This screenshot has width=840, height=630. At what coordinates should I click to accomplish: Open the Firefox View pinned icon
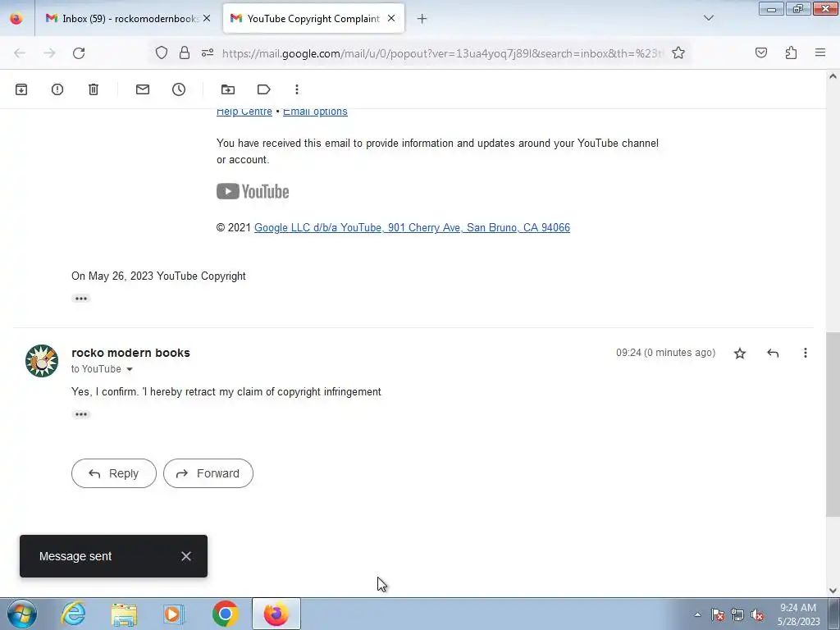tap(16, 18)
